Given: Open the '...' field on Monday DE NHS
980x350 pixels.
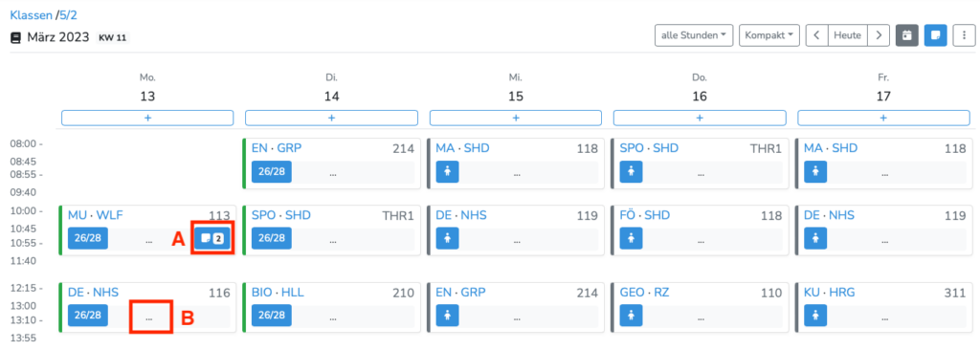Looking at the screenshot, I should coord(148,317).
